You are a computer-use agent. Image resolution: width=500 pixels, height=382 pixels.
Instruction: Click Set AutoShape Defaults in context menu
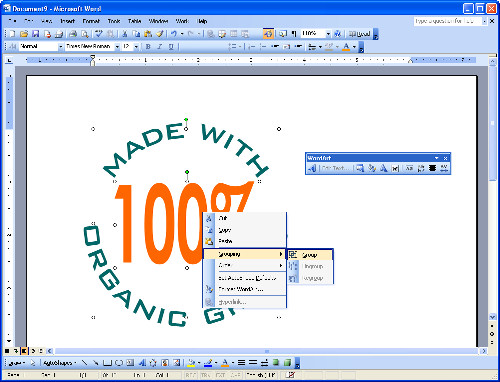click(x=245, y=278)
